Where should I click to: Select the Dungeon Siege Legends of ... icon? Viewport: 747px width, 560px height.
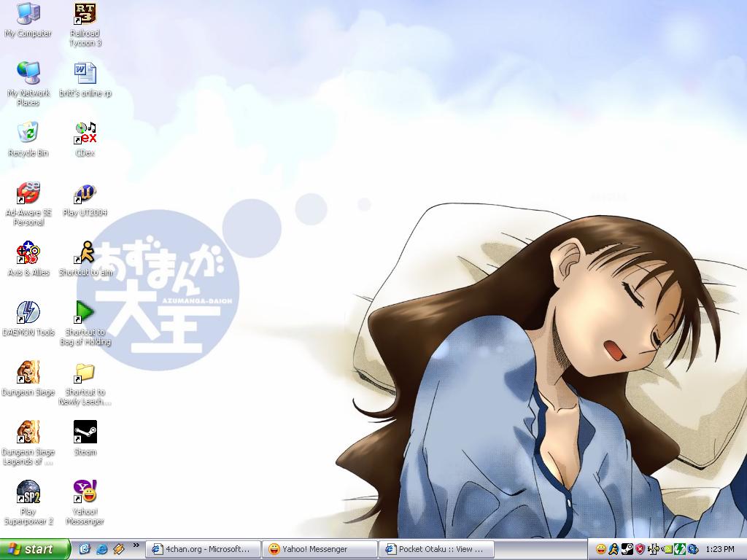click(28, 443)
